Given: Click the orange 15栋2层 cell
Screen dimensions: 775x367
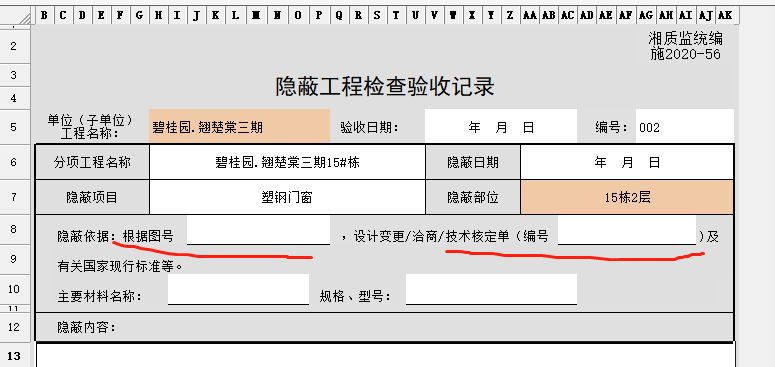Looking at the screenshot, I should click(627, 198).
